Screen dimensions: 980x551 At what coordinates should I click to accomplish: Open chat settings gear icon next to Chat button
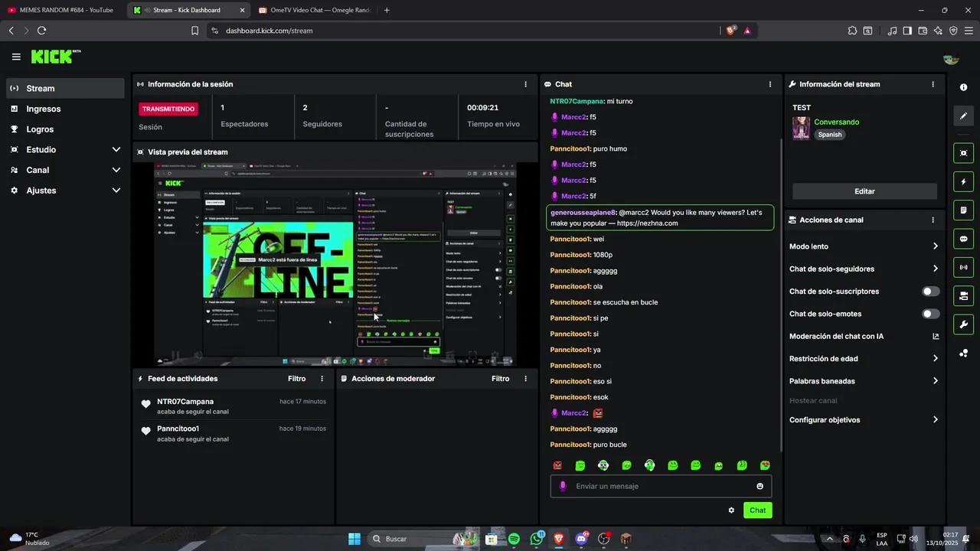click(x=731, y=510)
